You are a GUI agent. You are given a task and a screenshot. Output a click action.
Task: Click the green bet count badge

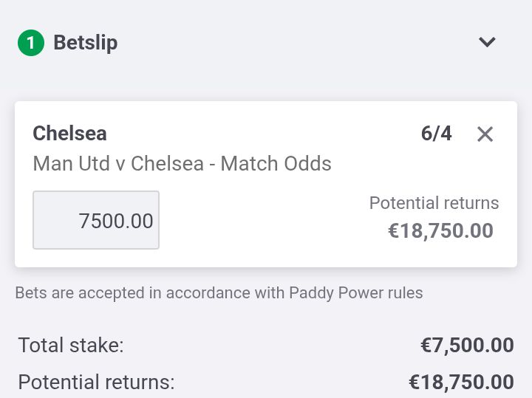(x=31, y=43)
